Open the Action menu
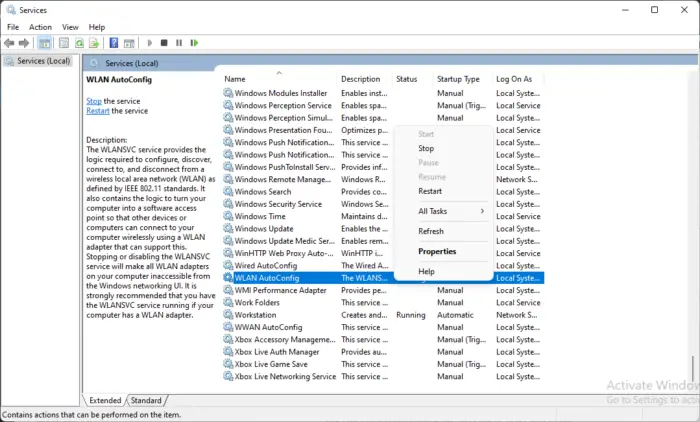This screenshot has width=700, height=422. click(40, 27)
